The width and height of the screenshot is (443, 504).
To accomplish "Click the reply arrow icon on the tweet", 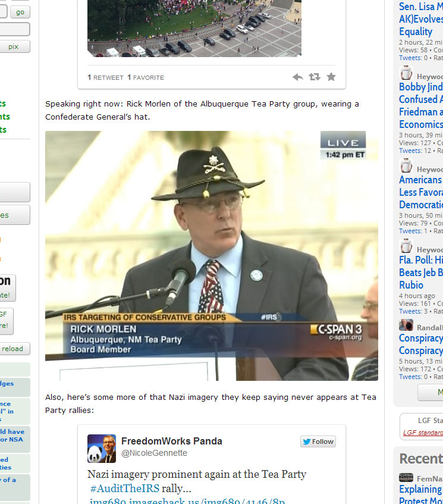I will coord(298,77).
